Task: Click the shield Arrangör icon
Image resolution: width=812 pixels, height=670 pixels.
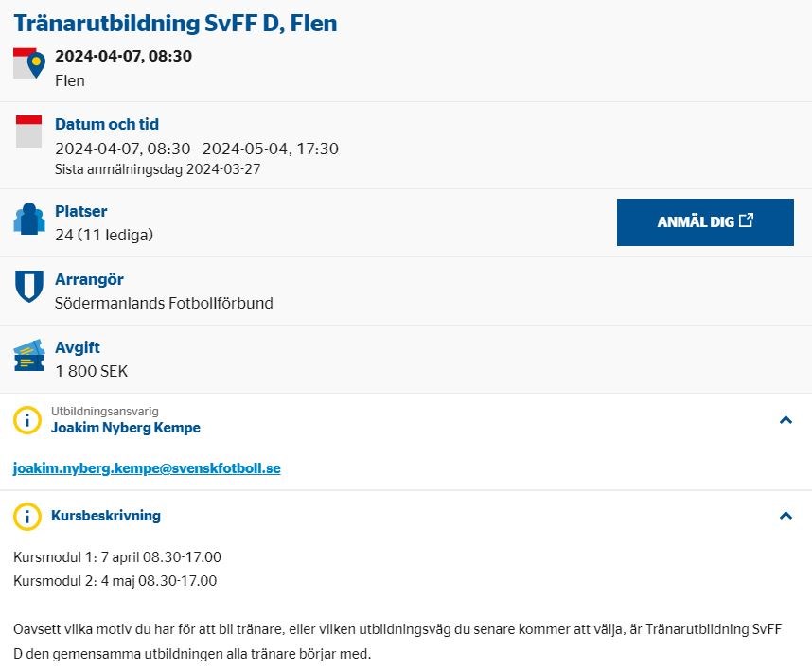Action: coord(29,286)
